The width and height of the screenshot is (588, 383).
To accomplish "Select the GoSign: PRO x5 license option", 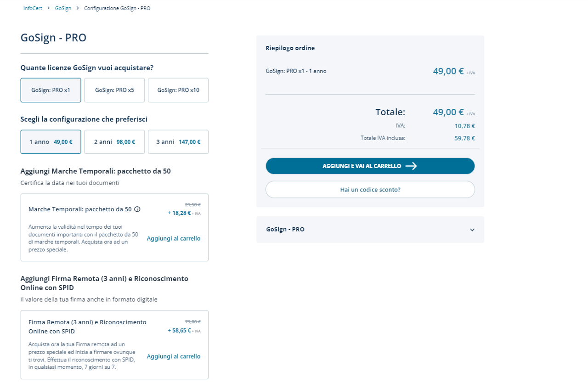I will [114, 90].
